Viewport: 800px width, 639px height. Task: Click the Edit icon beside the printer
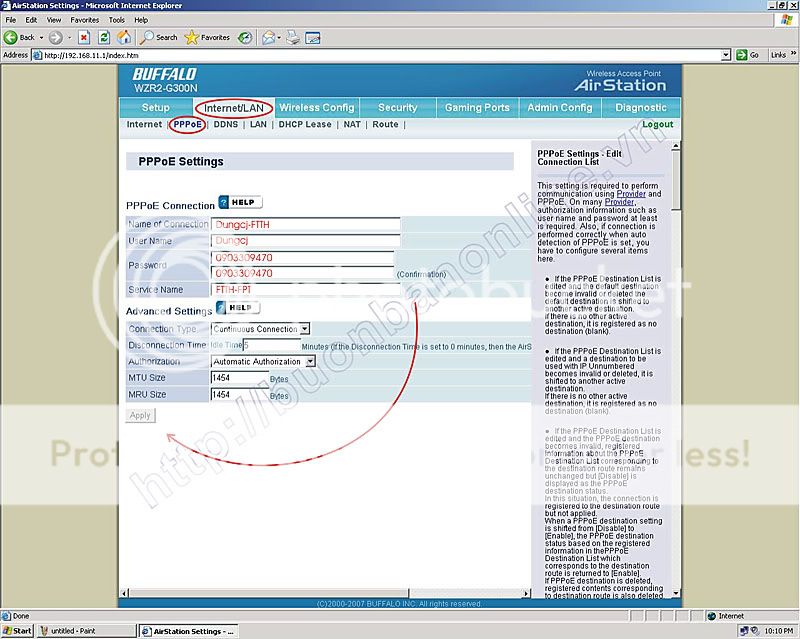point(313,37)
